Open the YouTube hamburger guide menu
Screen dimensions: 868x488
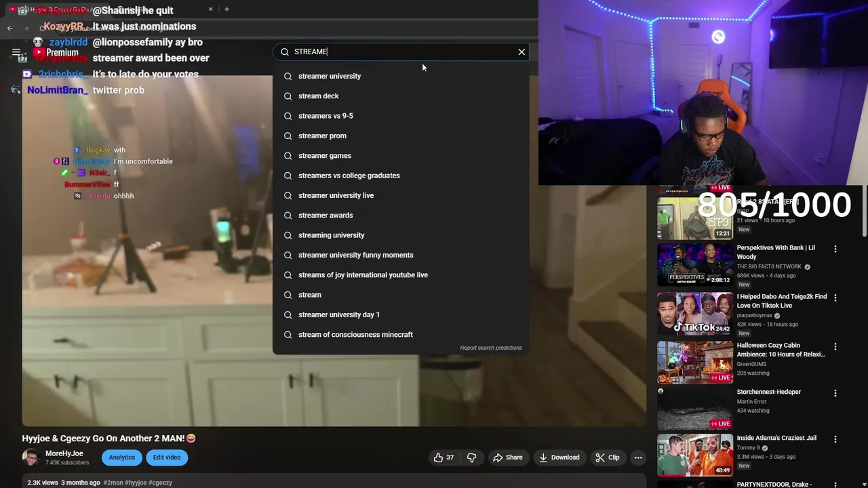click(16, 52)
